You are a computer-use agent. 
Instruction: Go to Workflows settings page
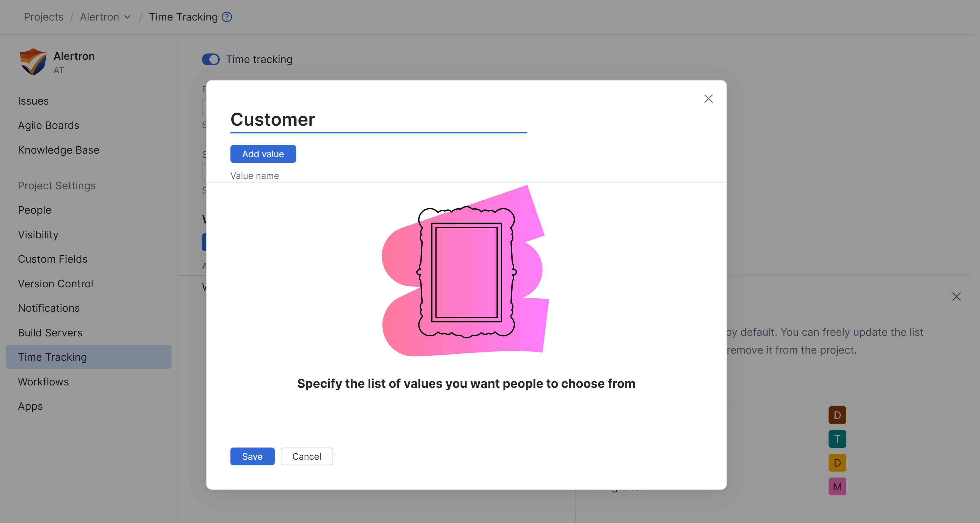coord(43,381)
